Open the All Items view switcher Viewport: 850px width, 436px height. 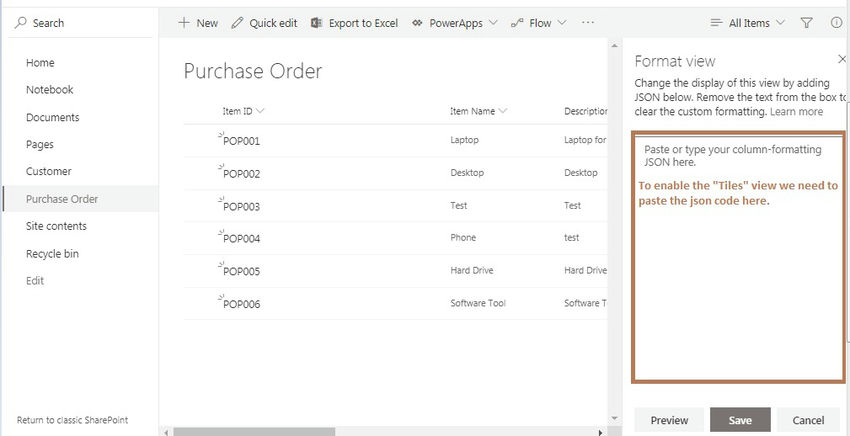click(x=747, y=23)
